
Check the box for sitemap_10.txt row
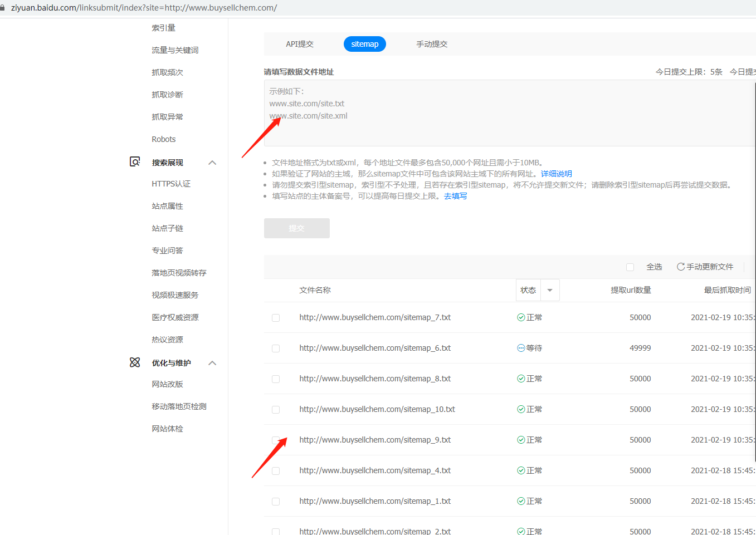pos(276,410)
